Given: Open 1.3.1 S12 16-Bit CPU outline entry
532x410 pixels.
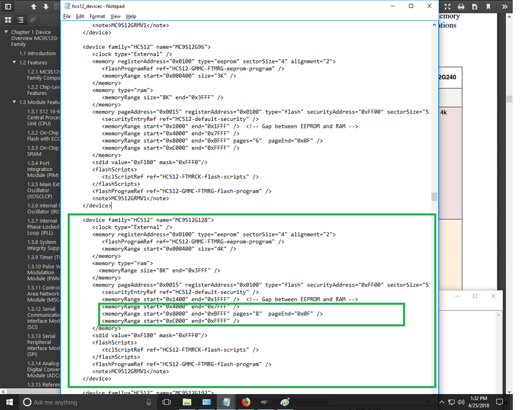Looking at the screenshot, I should (44, 117).
